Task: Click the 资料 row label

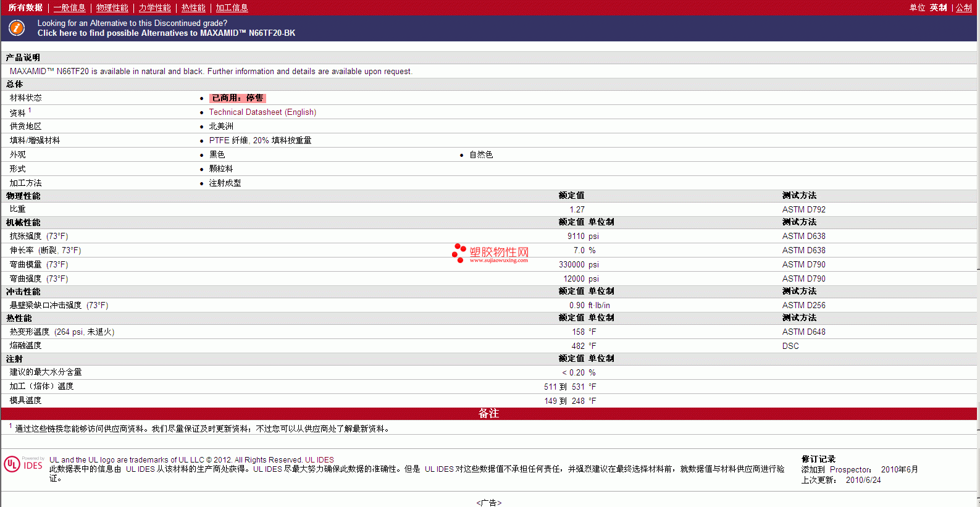Action: (18, 113)
